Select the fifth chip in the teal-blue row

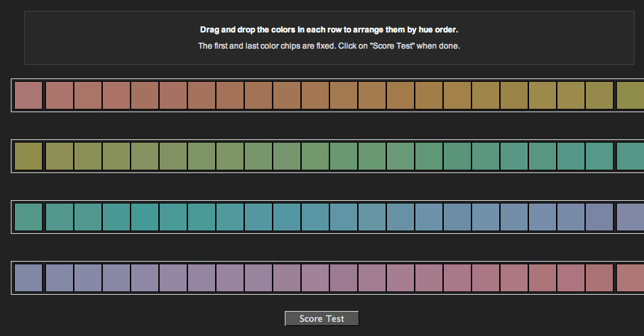[x=145, y=216]
